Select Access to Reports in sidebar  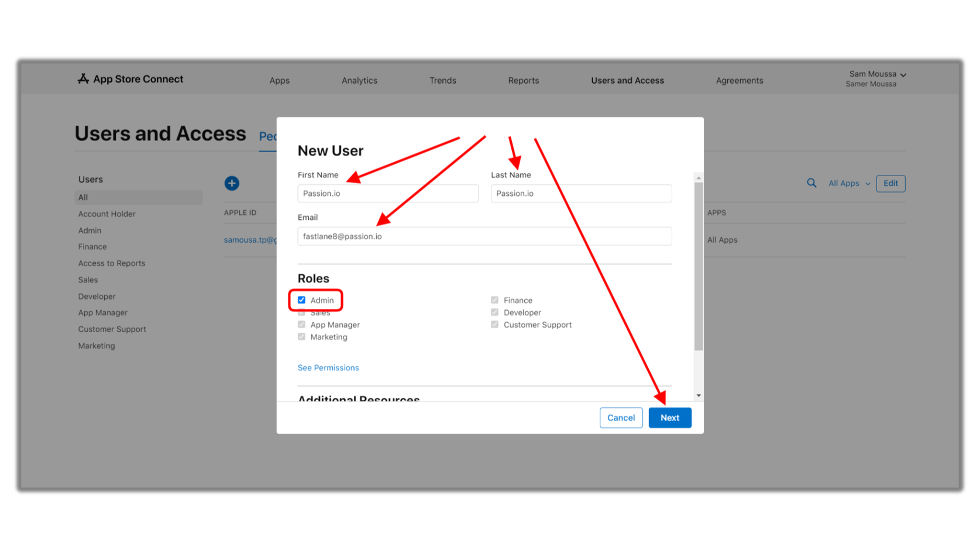point(112,263)
